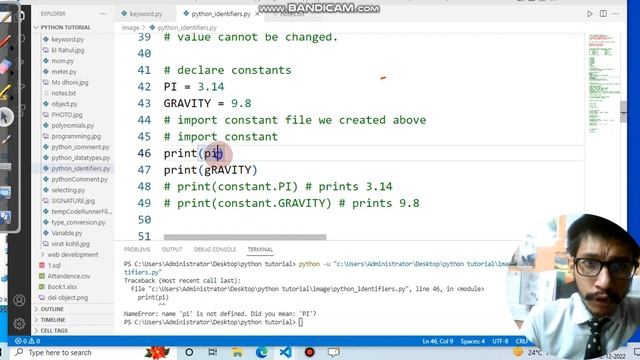
Task: Select the pencil tool atop annotation toolbar
Action: pos(6,18)
